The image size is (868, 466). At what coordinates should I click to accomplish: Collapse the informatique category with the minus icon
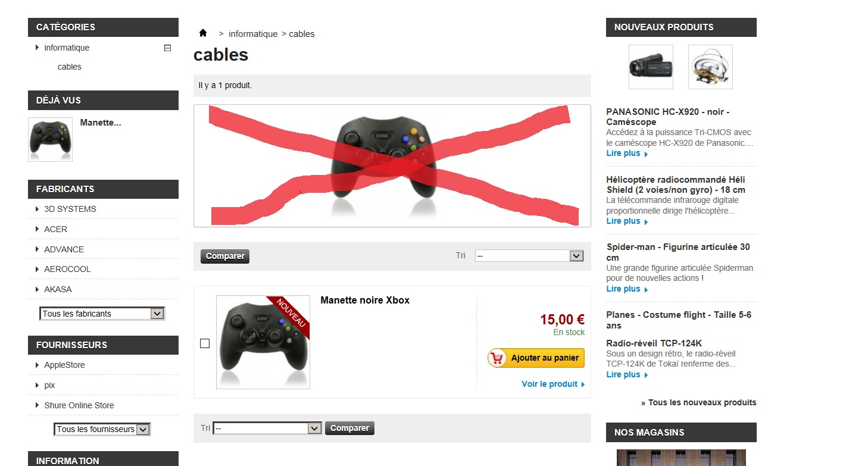point(167,48)
